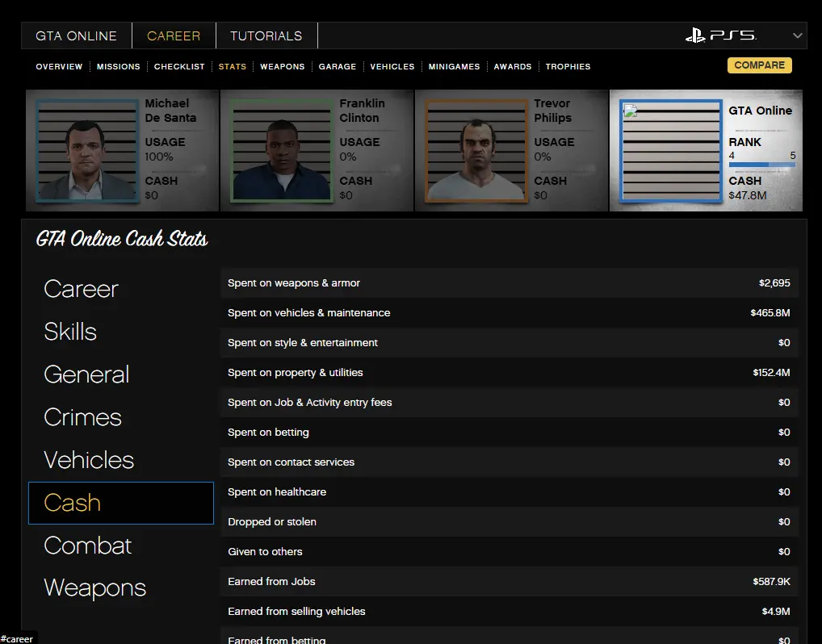
Task: Click the $4.9M value
Action: tap(776, 612)
